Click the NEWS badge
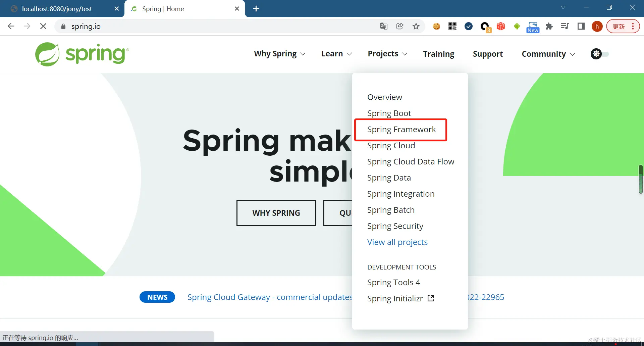644x346 pixels. tap(157, 297)
